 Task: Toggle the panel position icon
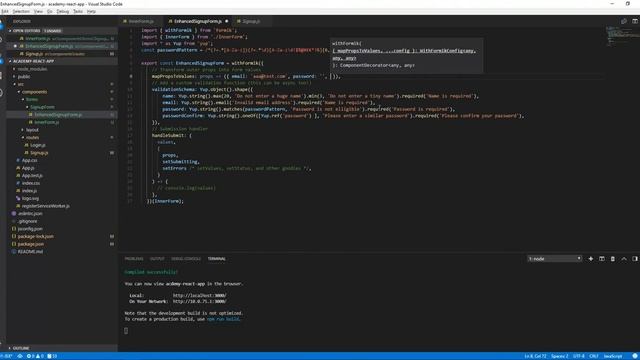(635, 259)
